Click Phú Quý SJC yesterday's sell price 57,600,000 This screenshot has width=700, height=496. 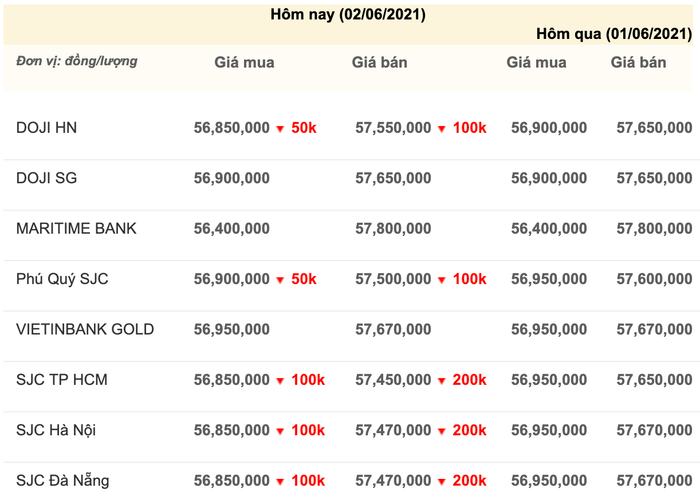pyautogui.click(x=654, y=279)
